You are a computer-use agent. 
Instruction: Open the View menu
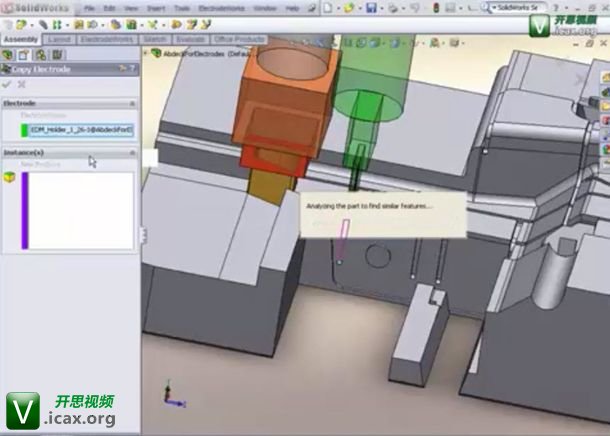point(131,8)
